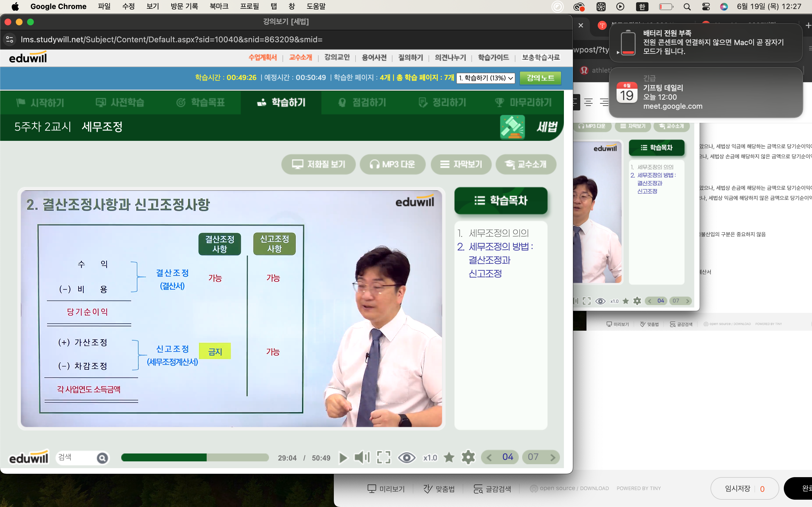The width and height of the screenshot is (812, 507).
Task: Change the x1.0 playback speed
Action: 430,458
